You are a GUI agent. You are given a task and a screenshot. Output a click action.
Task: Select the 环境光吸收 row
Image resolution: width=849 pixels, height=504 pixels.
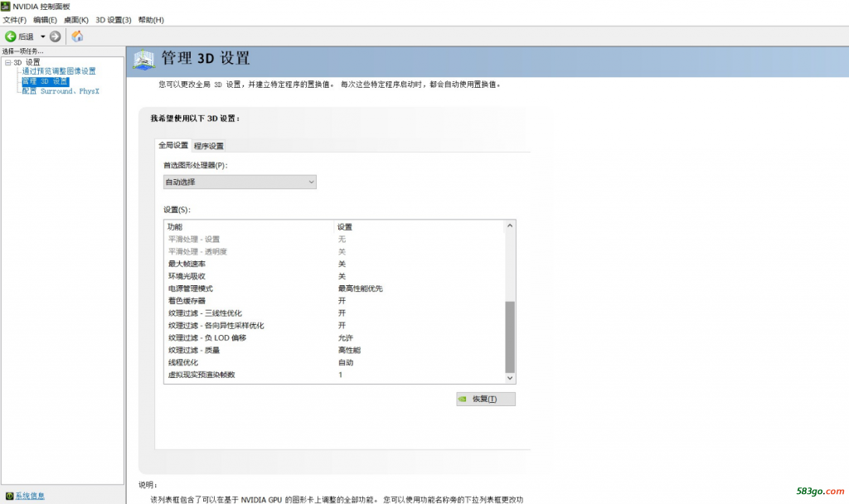[334, 276]
